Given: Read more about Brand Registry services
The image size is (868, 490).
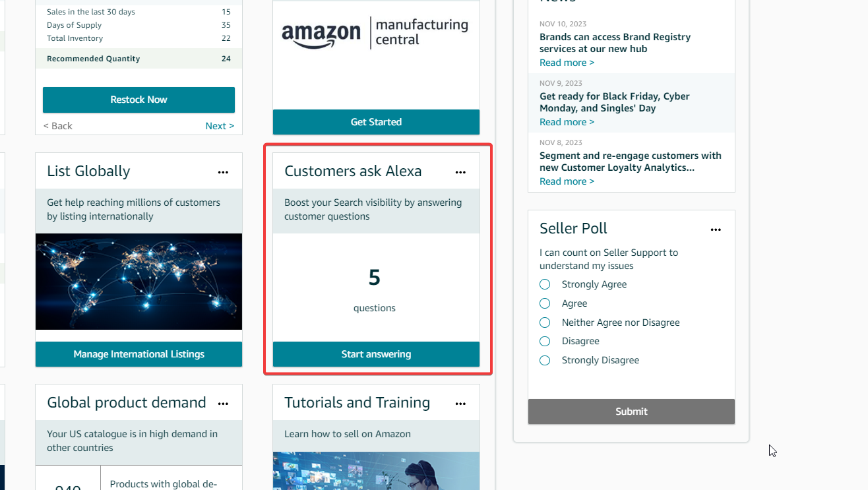Looking at the screenshot, I should point(567,63).
